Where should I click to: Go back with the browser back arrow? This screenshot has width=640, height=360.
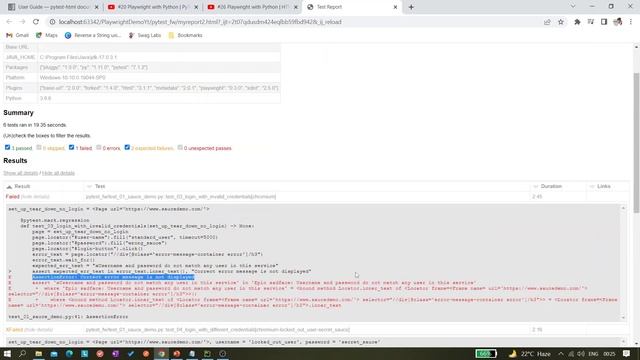(x=9, y=22)
